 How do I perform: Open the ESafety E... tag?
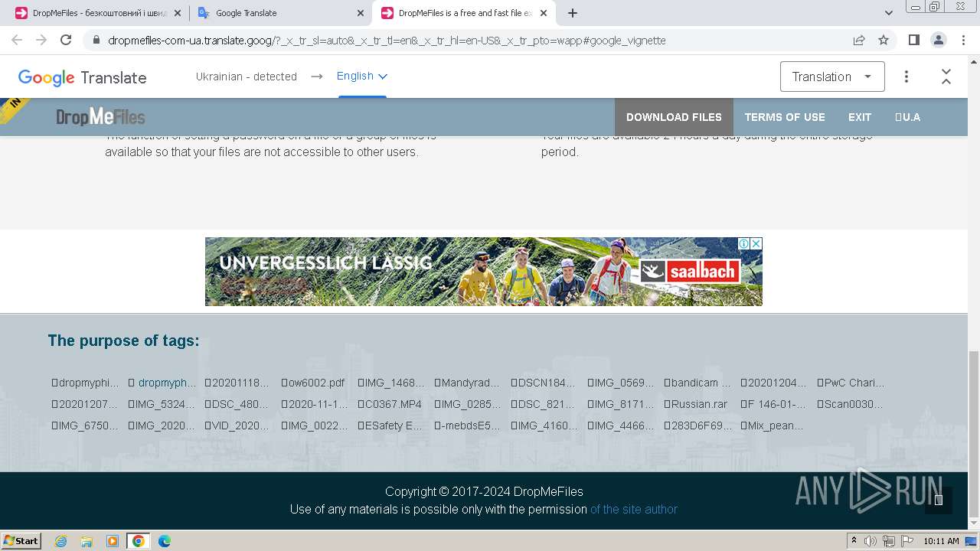click(x=390, y=425)
